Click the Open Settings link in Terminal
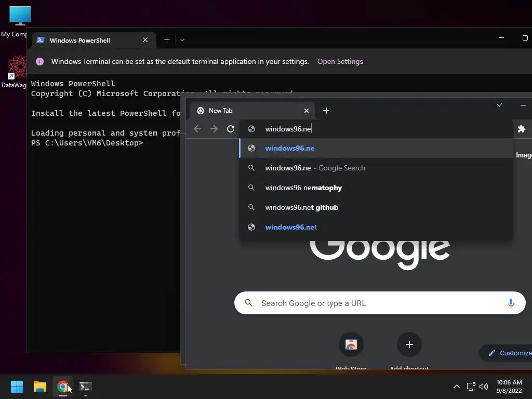 tap(340, 61)
